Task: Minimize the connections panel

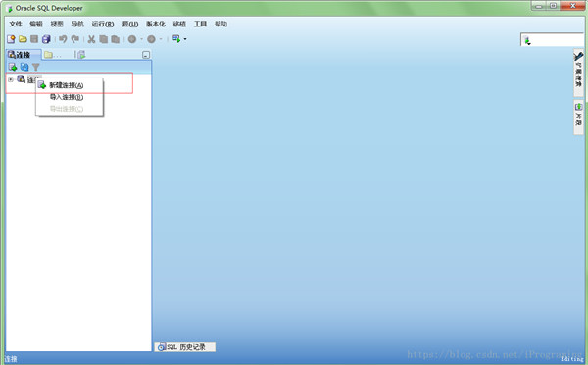Action: point(146,55)
